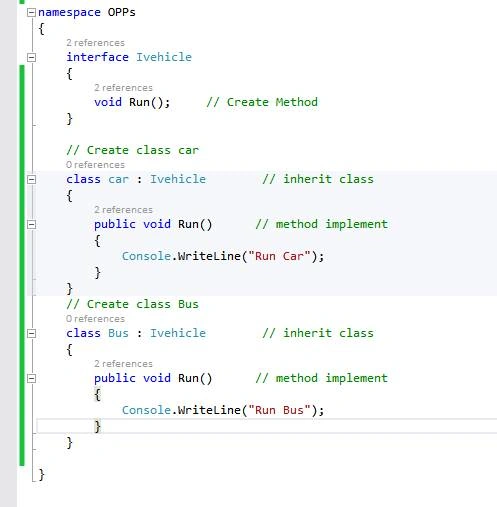The image size is (497, 507).
Task: Click 'WriteLine' in the Run Bus statement
Action: pos(209,410)
